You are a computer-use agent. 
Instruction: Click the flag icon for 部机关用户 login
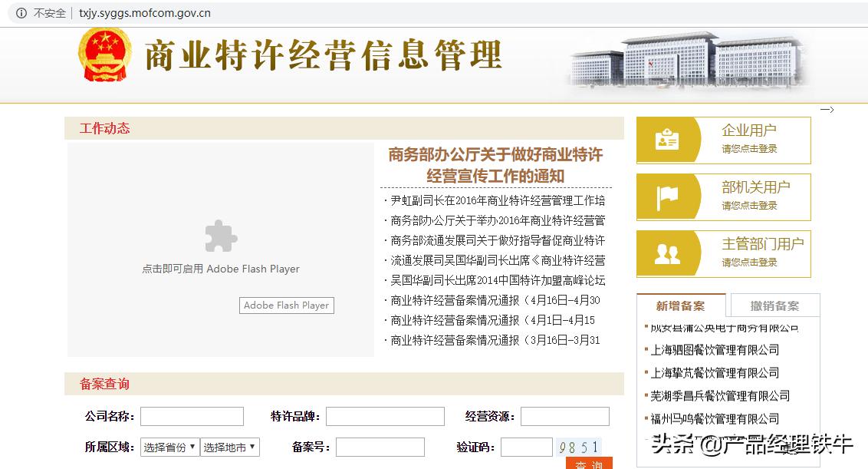pos(666,197)
